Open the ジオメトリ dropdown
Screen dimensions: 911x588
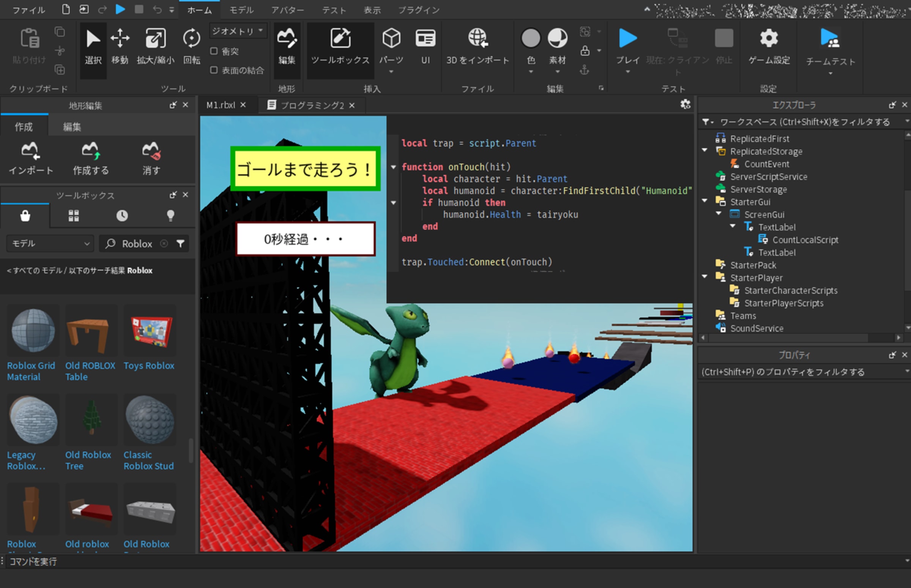[238, 30]
